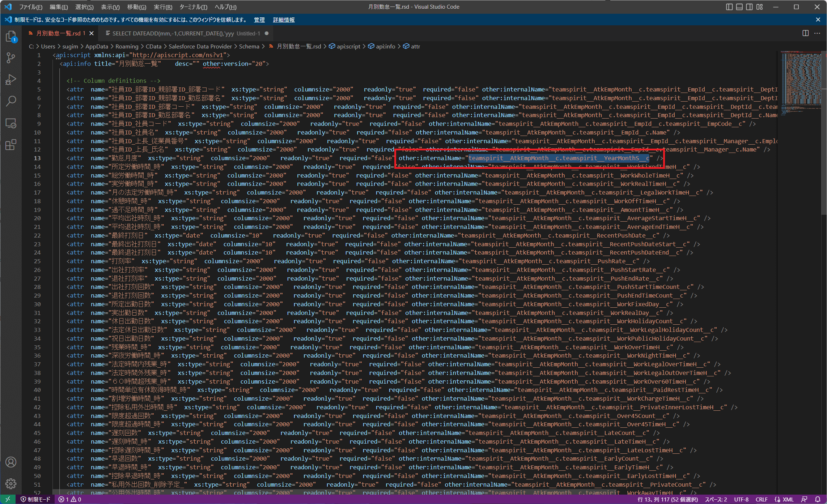Toggle the bottom panel layout button
This screenshot has width=827, height=504.
739,7
